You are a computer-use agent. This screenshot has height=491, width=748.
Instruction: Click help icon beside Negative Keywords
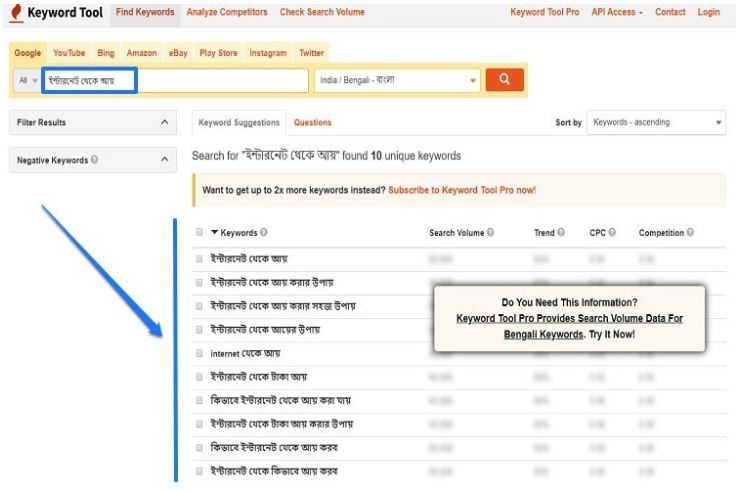coord(94,160)
